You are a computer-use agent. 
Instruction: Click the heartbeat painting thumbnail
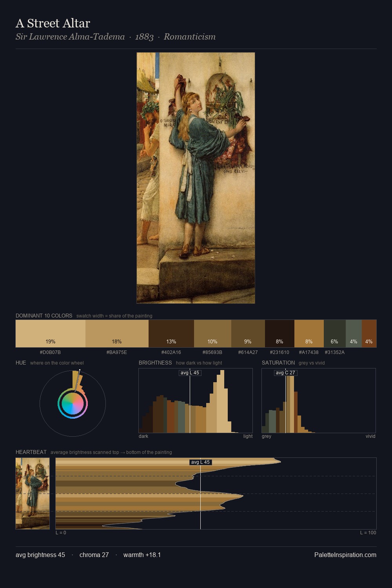point(33,494)
